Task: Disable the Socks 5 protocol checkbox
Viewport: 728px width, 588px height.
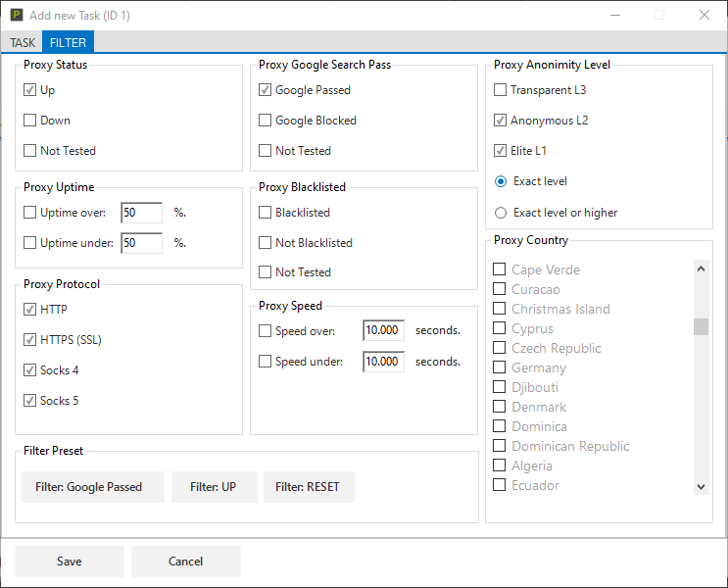Action: click(x=30, y=401)
